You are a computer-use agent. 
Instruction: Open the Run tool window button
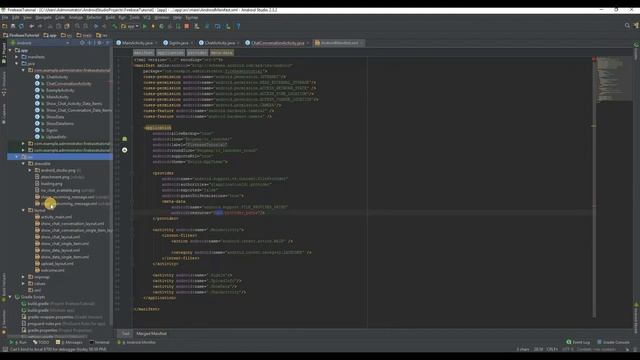(x=18, y=342)
